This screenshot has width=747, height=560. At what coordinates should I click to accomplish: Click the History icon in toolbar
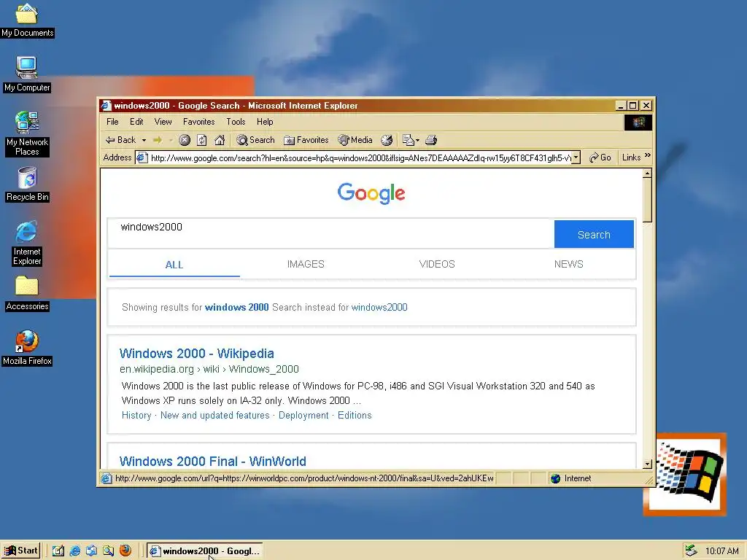(387, 140)
